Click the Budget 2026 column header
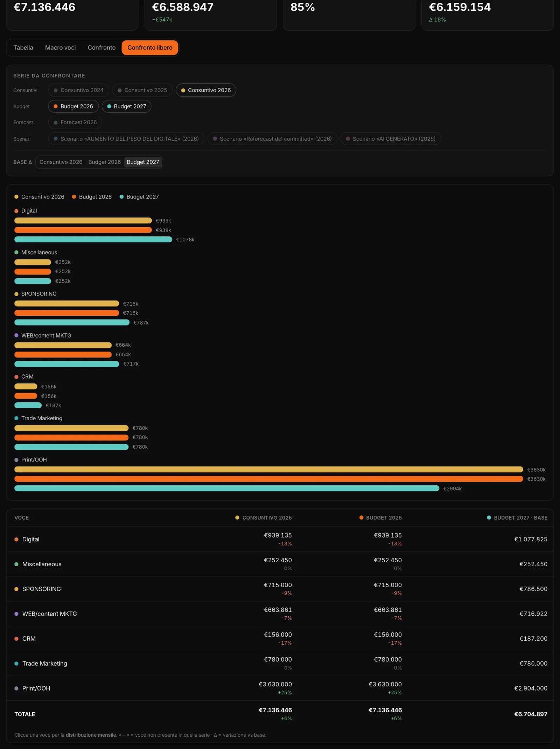The width and height of the screenshot is (560, 749). tap(380, 518)
